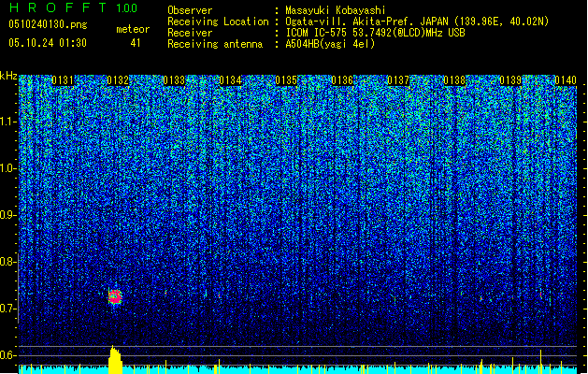Click the 'Receiving antenna' field label
The height and width of the screenshot is (374, 588).
[x=215, y=44]
